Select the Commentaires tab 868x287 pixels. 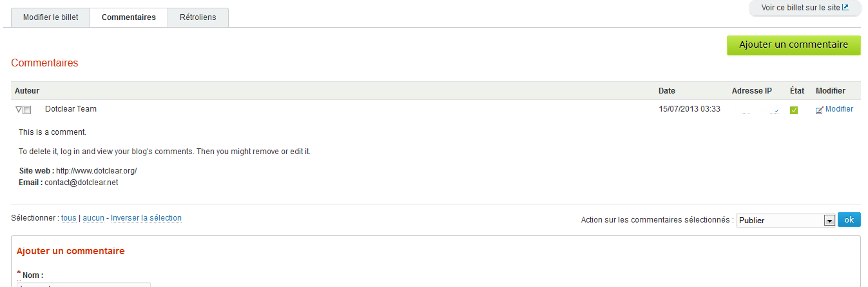pyautogui.click(x=129, y=17)
